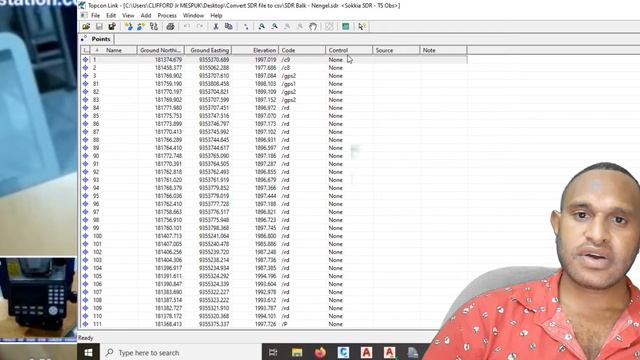Click the Zoom Out magnifier icon

(x=274, y=27)
